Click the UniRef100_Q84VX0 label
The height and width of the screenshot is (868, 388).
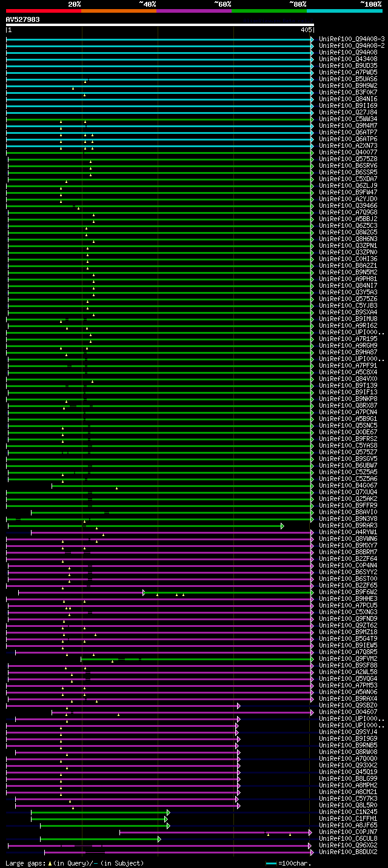pyautogui.click(x=348, y=379)
